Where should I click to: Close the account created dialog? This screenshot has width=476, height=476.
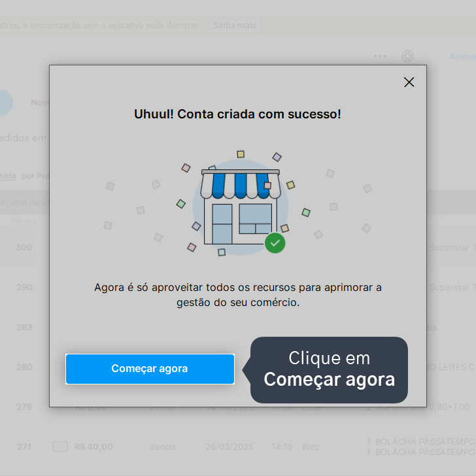pos(409,82)
